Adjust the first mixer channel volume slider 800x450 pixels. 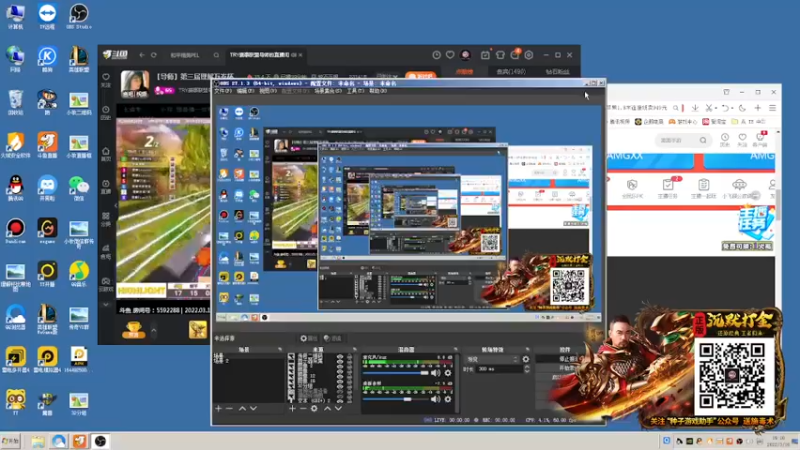click(x=396, y=373)
